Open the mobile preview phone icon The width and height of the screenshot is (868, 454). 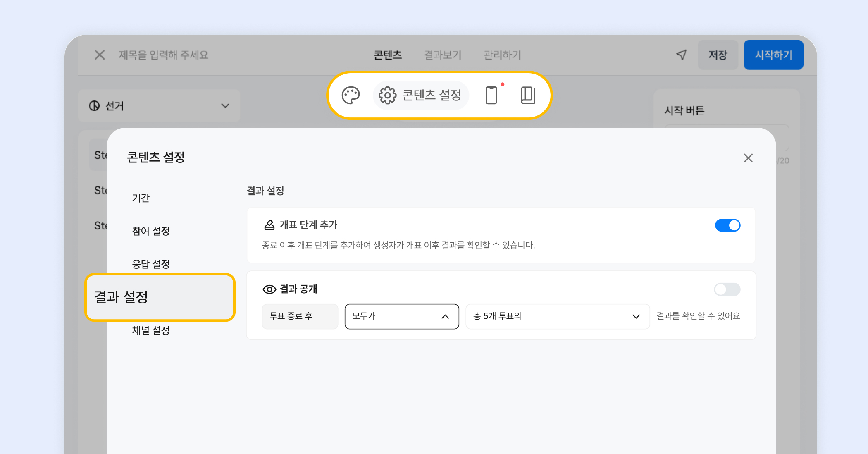[491, 96]
